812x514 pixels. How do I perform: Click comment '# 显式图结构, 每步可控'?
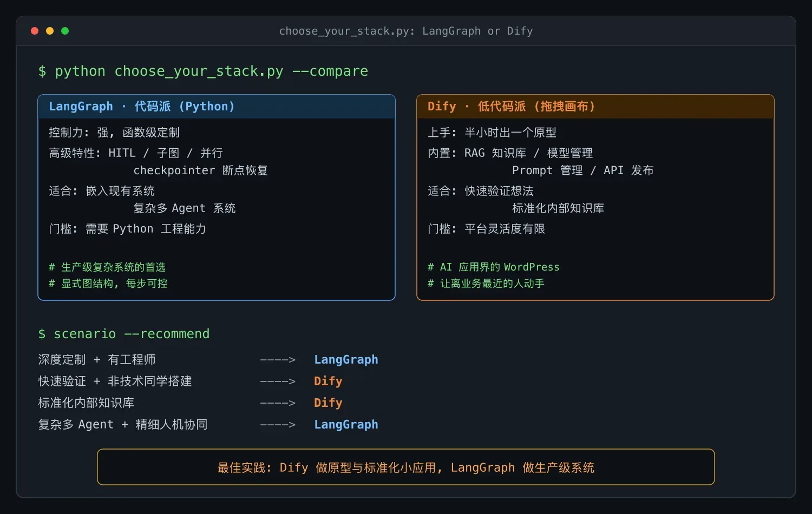pos(108,284)
